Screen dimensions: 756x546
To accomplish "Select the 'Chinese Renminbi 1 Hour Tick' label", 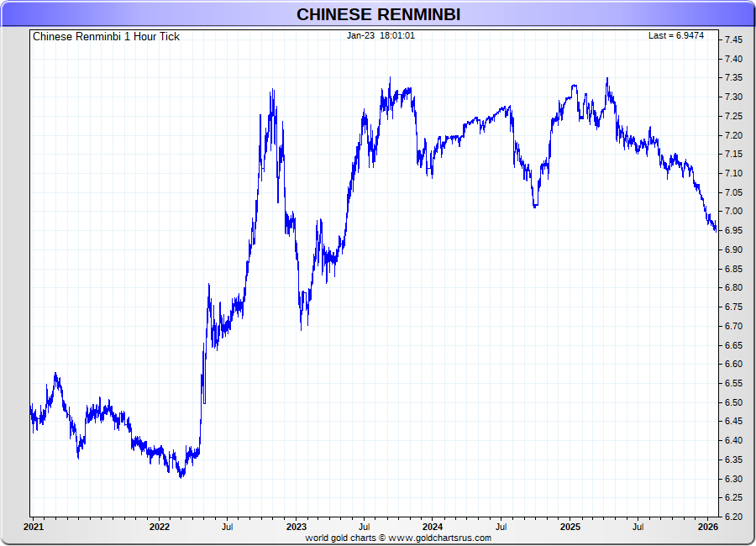I will [x=106, y=37].
